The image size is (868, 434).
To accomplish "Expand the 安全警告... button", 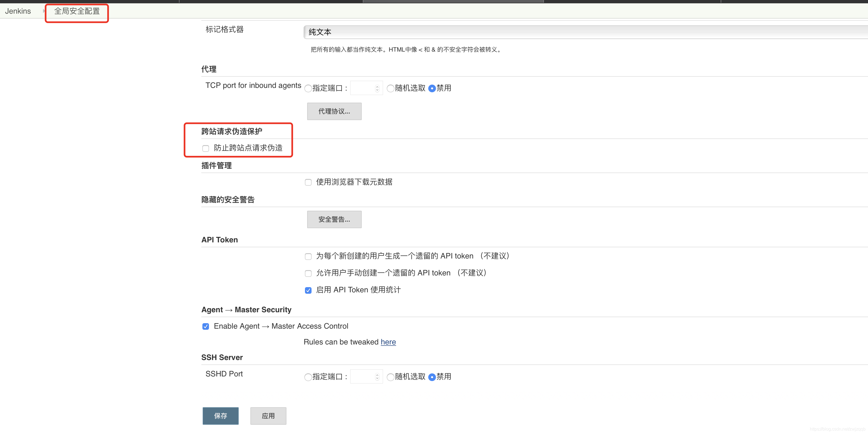I will tap(334, 219).
